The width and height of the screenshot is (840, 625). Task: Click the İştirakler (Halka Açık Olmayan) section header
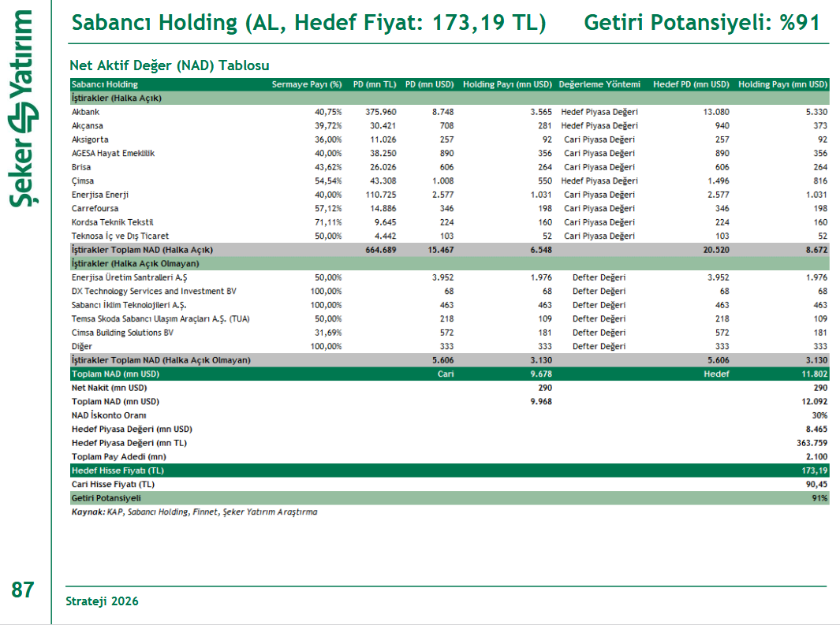pyautogui.click(x=135, y=263)
